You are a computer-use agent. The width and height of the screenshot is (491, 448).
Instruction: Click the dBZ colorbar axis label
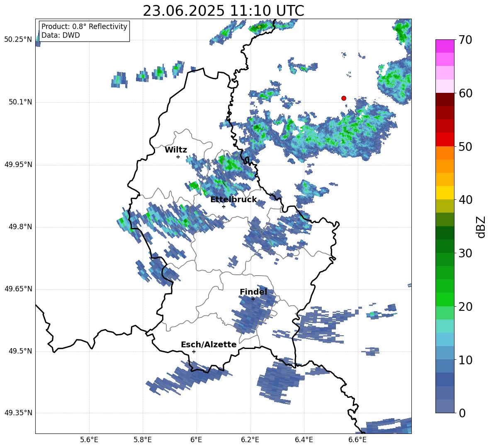481,227
